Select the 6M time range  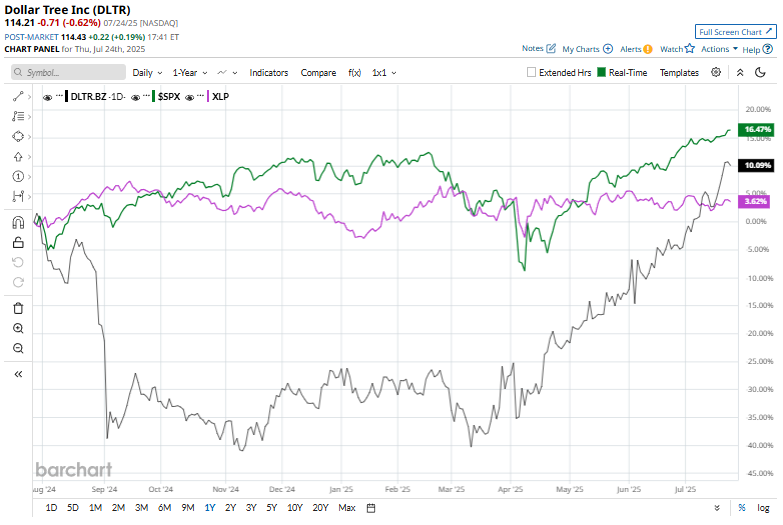164,508
